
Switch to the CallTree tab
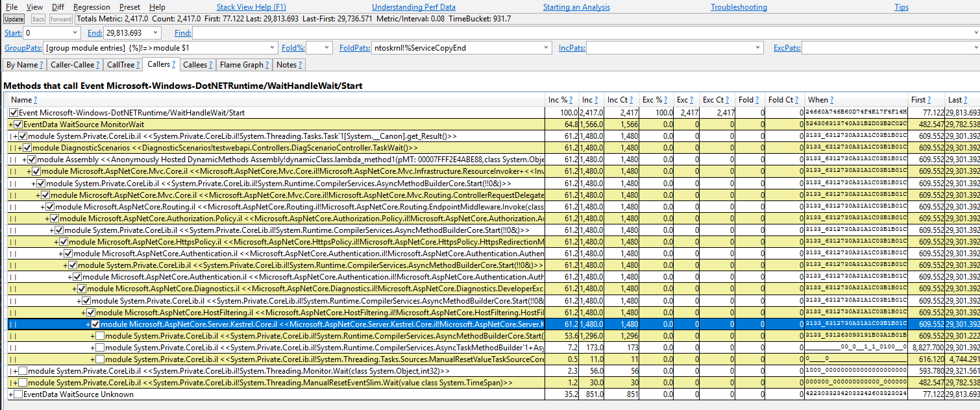coord(121,65)
